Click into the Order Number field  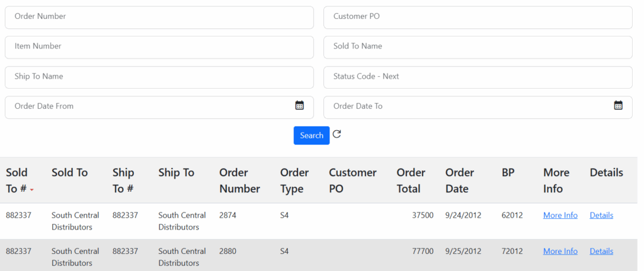tap(159, 17)
